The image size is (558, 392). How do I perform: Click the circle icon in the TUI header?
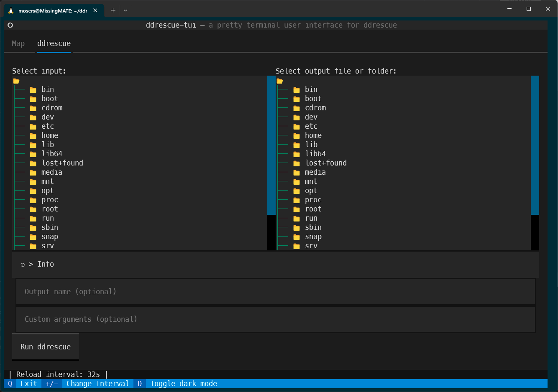10,25
